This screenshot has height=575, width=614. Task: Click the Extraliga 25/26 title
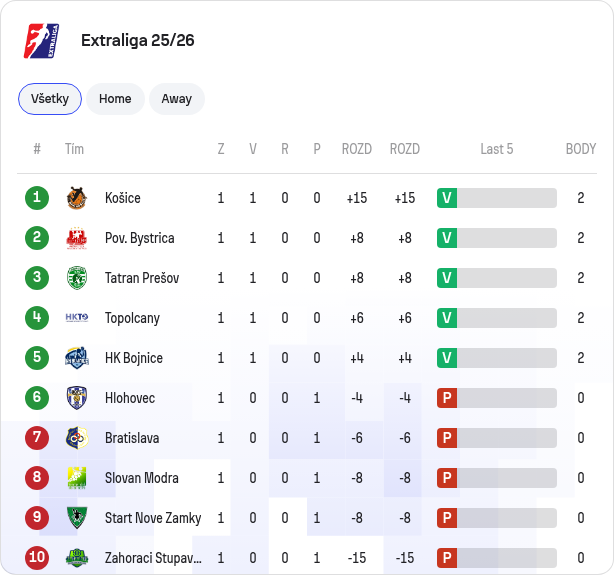point(137,40)
